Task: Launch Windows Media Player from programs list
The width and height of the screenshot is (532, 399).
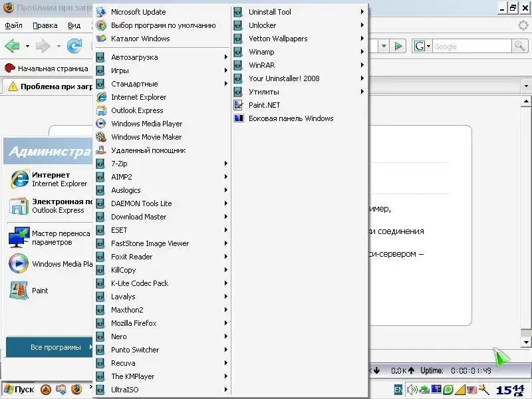Action: 162,124
